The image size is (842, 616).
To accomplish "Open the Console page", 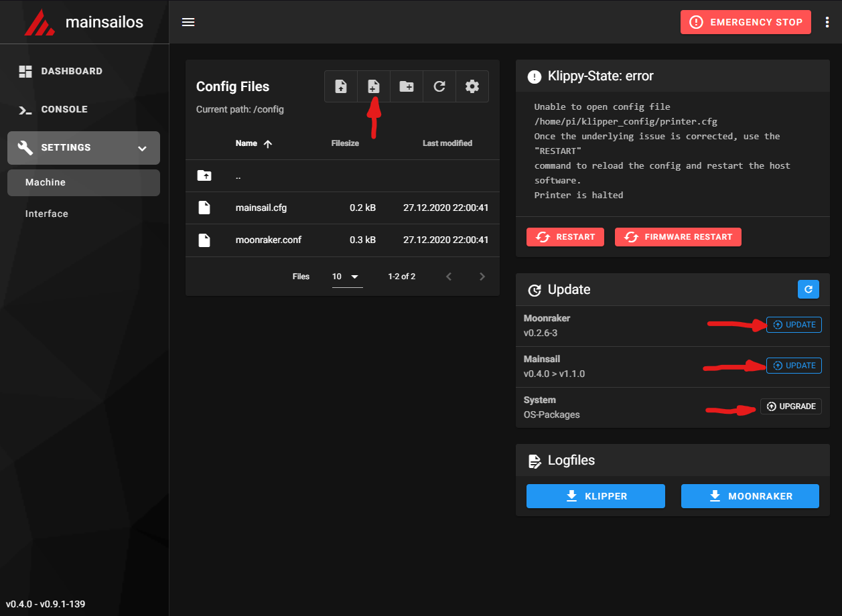I will [x=64, y=109].
